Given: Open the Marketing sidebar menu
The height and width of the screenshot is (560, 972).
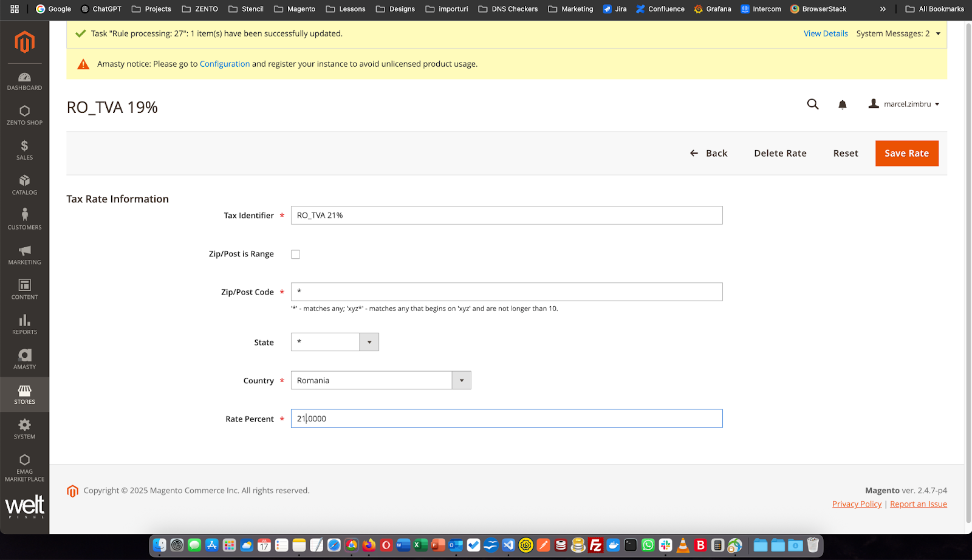Looking at the screenshot, I should pos(24,256).
